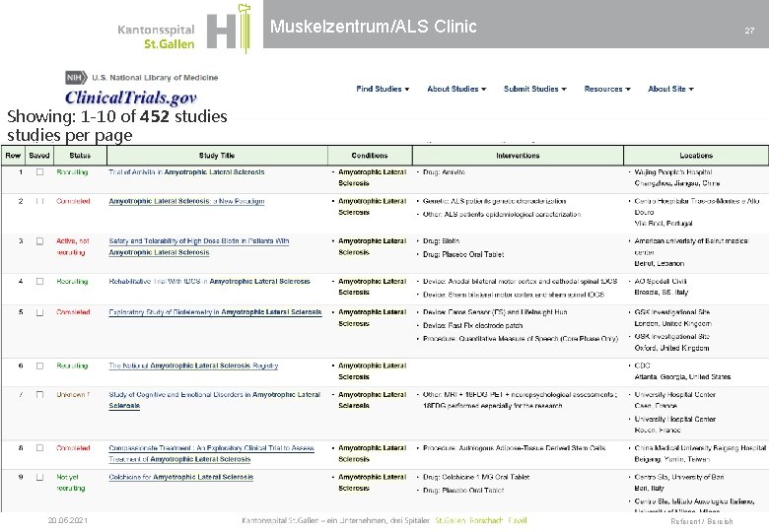Click 'Showing: 1-10 of 452 studies' text

pos(117,116)
